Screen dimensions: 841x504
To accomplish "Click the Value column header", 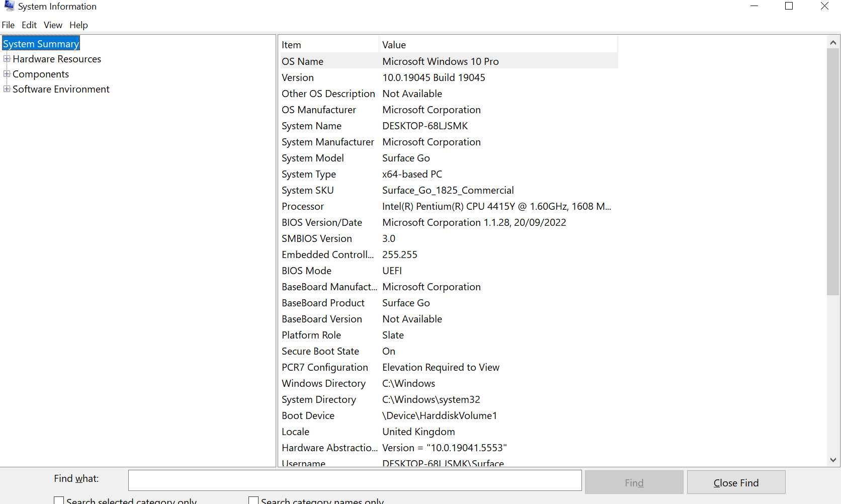I will [498, 44].
